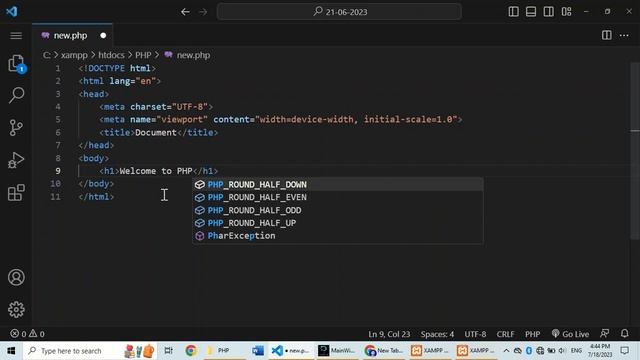The image size is (640, 360).
Task: Select PHP_ROUND_HALF_EVEN suggestion
Action: [338, 197]
